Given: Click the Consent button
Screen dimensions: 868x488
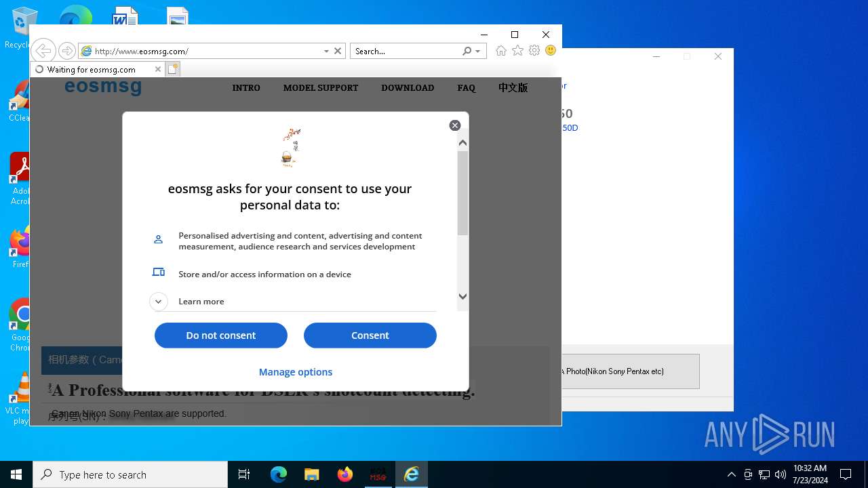Looking at the screenshot, I should click(370, 335).
